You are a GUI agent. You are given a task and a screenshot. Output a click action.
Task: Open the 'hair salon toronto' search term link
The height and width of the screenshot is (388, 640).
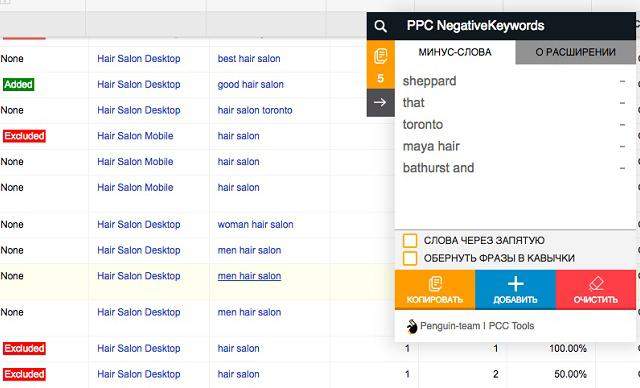255,110
